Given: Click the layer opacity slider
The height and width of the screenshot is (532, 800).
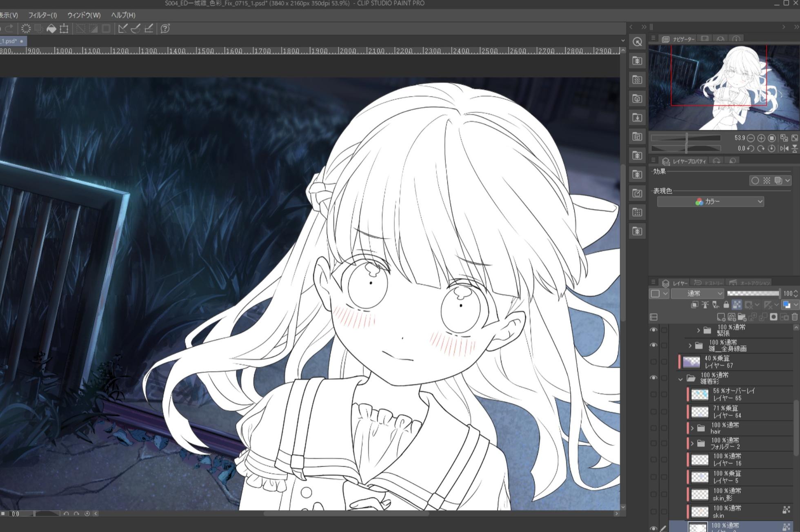Looking at the screenshot, I should click(x=753, y=293).
